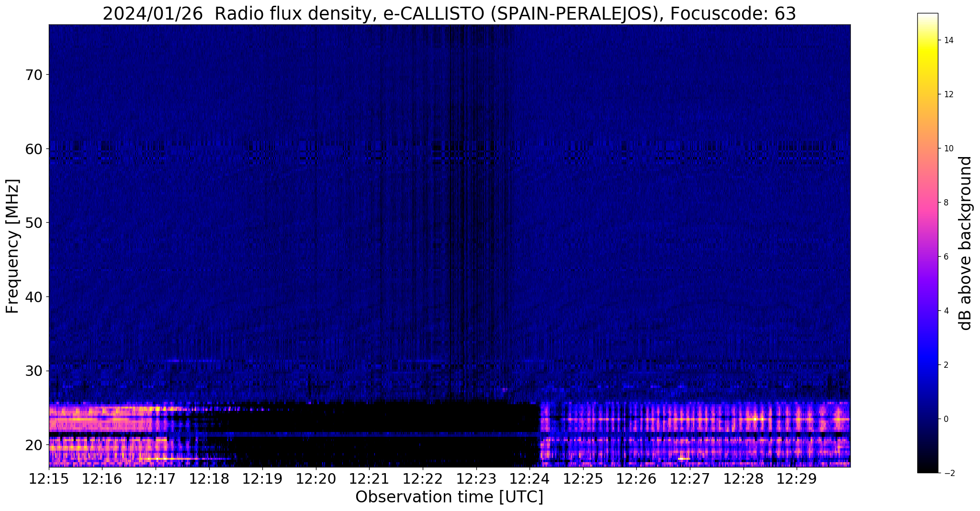Image resolution: width=980 pixels, height=511 pixels.
Task: Click the 12:18 time tick label
Action: pos(209,478)
